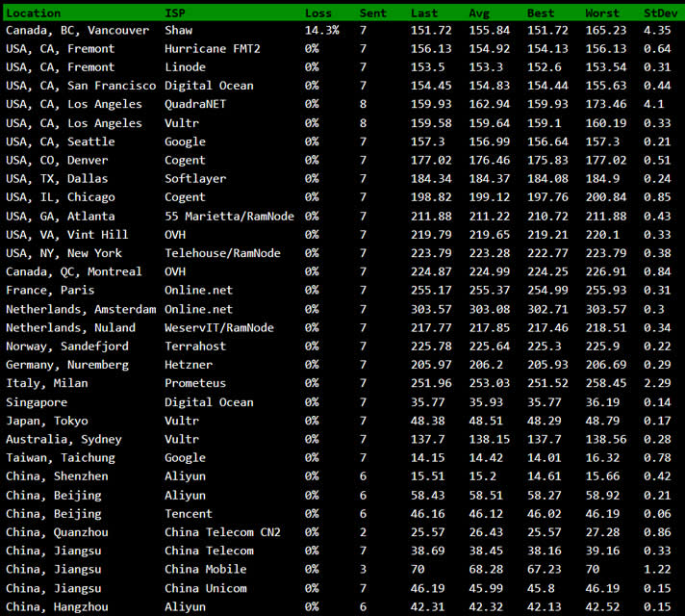This screenshot has width=685, height=616.
Task: Click average value 14.42
Action: [486, 458]
